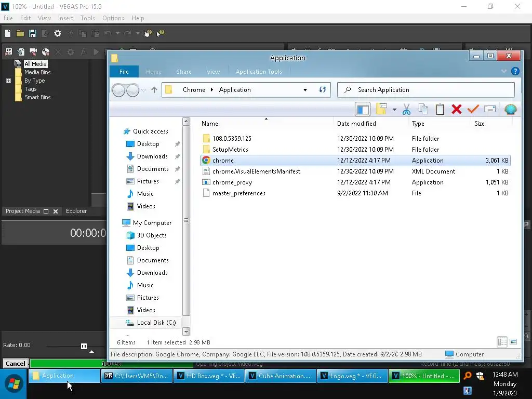
Task: Click the orange checkmark Properties icon
Action: tap(473, 109)
